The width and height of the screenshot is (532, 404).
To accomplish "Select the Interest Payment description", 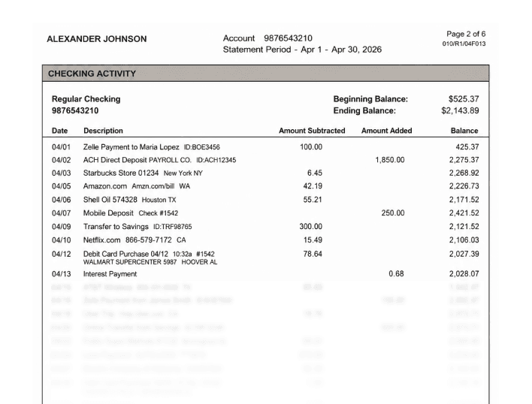I will [x=110, y=274].
